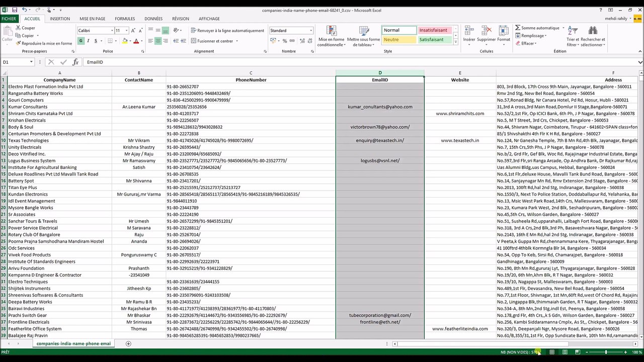The width and height of the screenshot is (644, 362).
Task: Apply thousands separator style (000)
Action: 292,41
